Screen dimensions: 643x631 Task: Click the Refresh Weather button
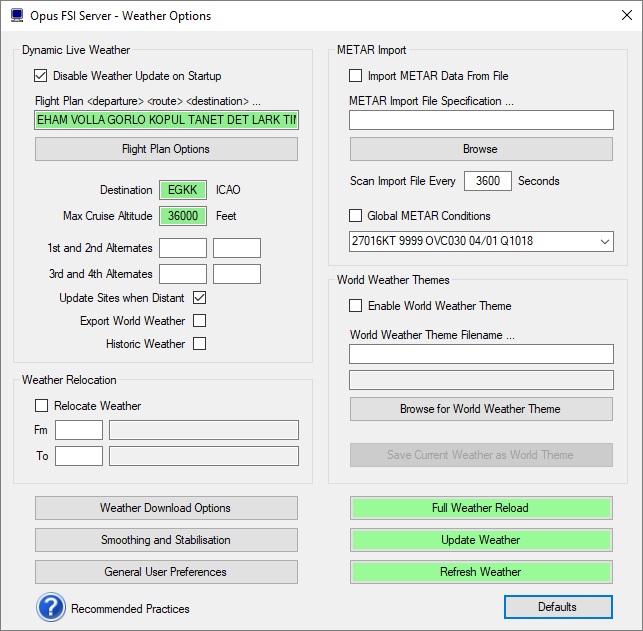tap(481, 572)
